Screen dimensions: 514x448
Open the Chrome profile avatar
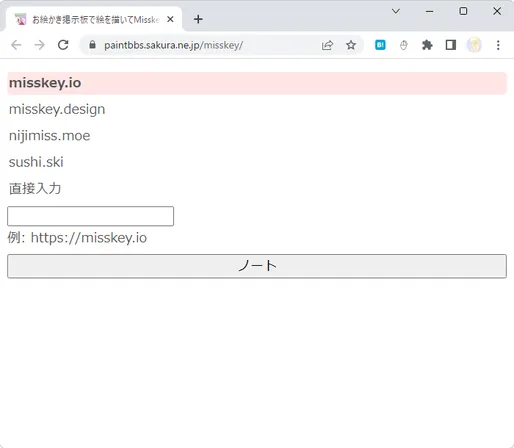474,45
